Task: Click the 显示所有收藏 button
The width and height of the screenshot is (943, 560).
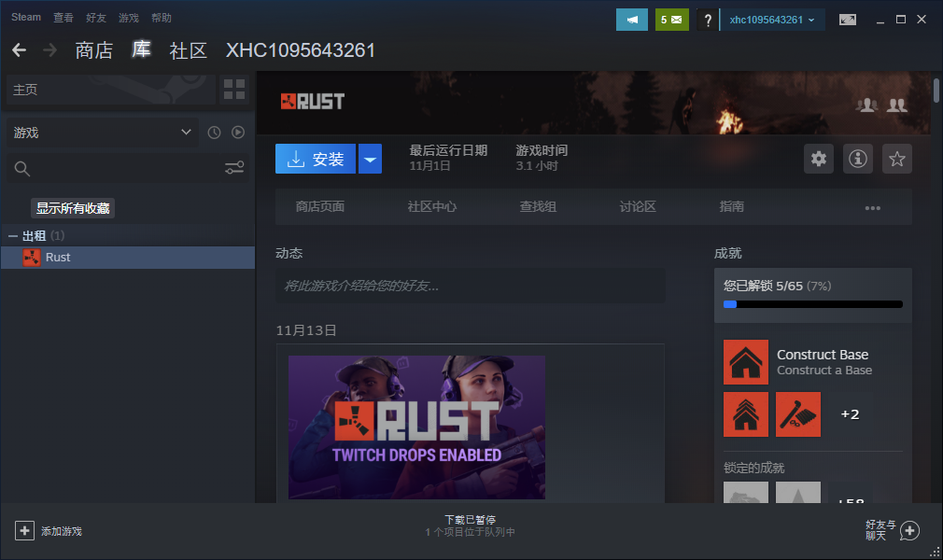Action: tap(73, 208)
